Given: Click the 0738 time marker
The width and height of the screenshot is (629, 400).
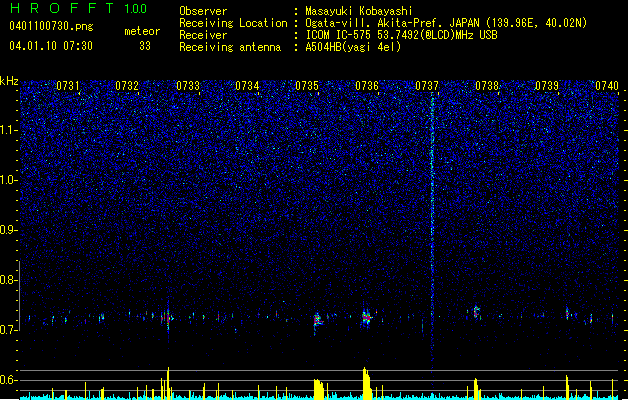Looking at the screenshot, I should click(487, 86).
